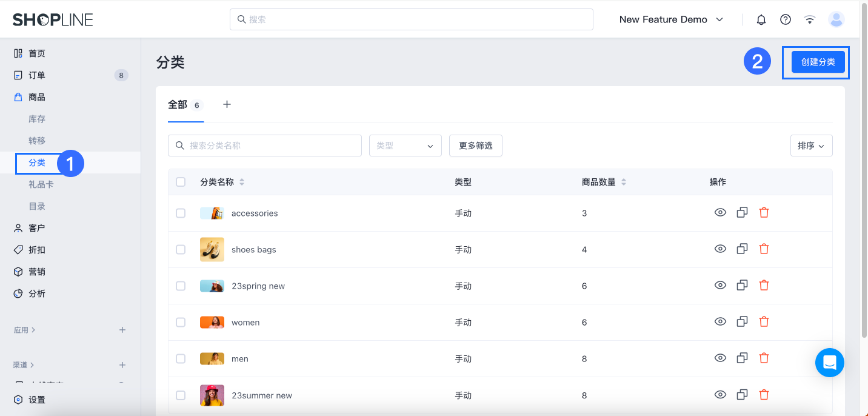Click the 搜索分类名称 search field
868x416 pixels.
tap(265, 146)
